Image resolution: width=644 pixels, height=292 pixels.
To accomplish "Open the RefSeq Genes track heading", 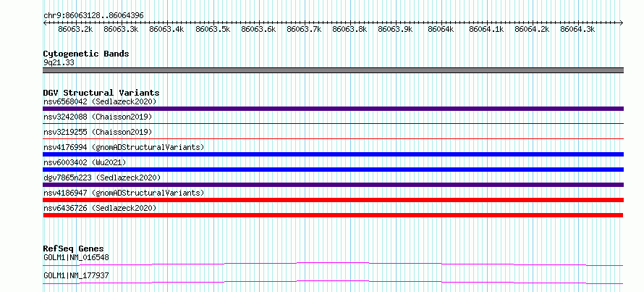I will pos(74,249).
